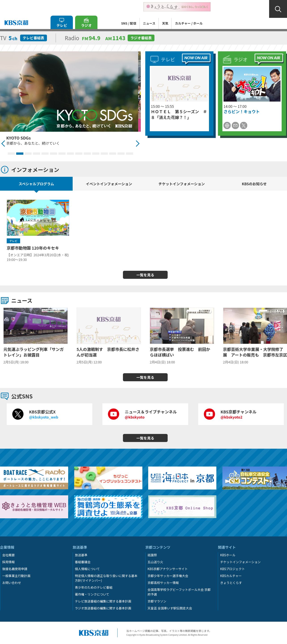The image size is (287, 644).
Task: Open the 京都マラソン footer link
Action: tap(157, 601)
